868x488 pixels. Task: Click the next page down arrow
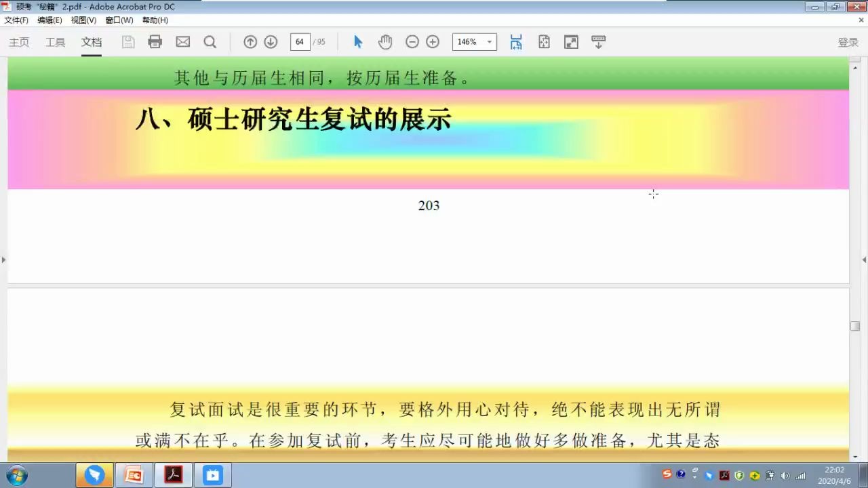271,42
